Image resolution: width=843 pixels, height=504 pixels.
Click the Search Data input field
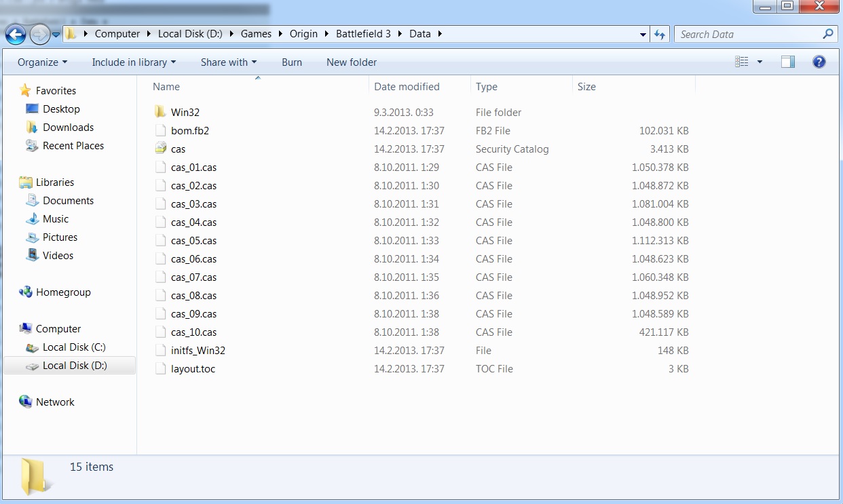tap(747, 35)
